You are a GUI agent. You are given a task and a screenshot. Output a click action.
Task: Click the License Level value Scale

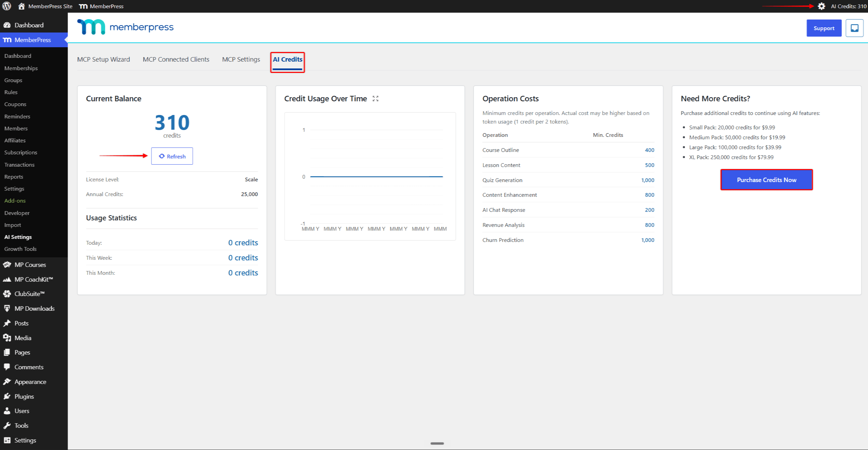pos(251,179)
